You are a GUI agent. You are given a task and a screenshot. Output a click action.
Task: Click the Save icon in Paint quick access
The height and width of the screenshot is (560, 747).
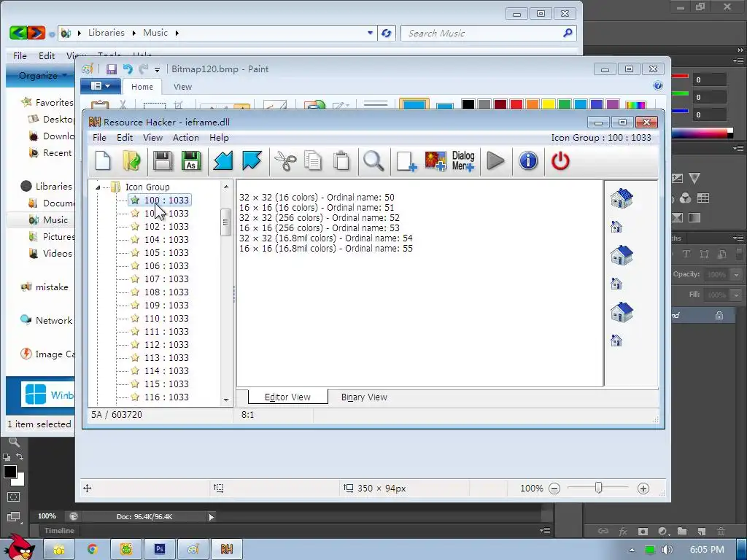click(112, 69)
